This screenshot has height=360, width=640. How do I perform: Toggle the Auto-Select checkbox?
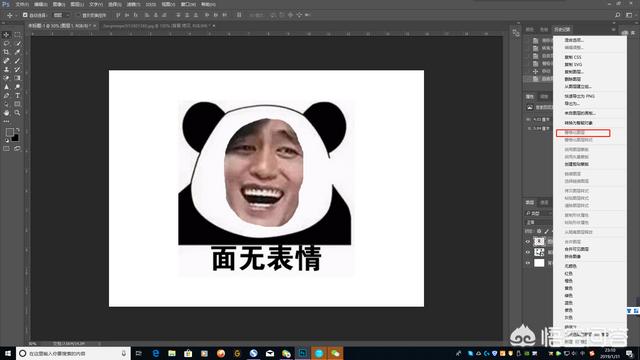coord(25,15)
